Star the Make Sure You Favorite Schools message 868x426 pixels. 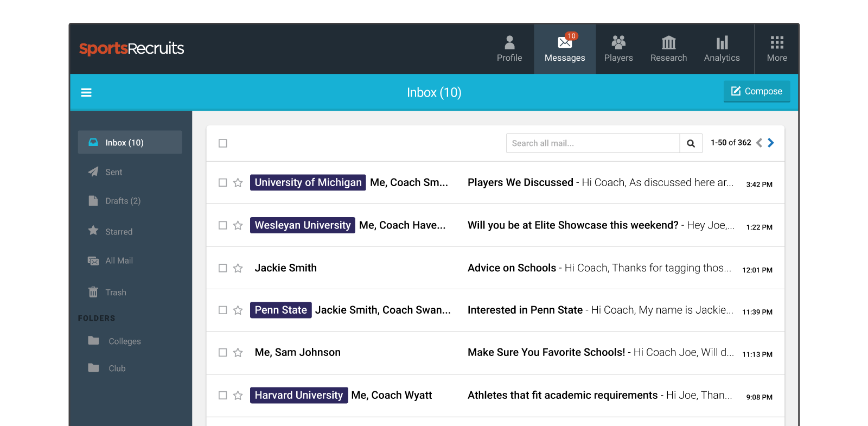point(238,353)
